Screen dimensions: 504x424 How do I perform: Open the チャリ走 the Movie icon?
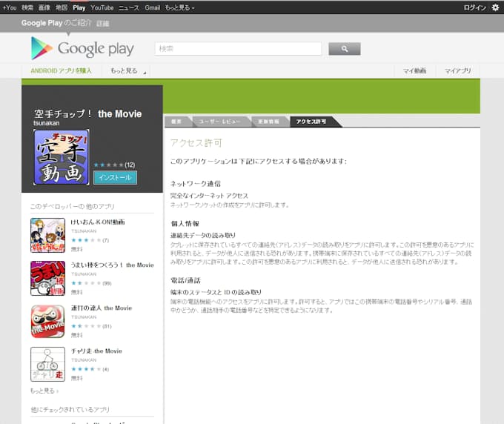point(47,364)
